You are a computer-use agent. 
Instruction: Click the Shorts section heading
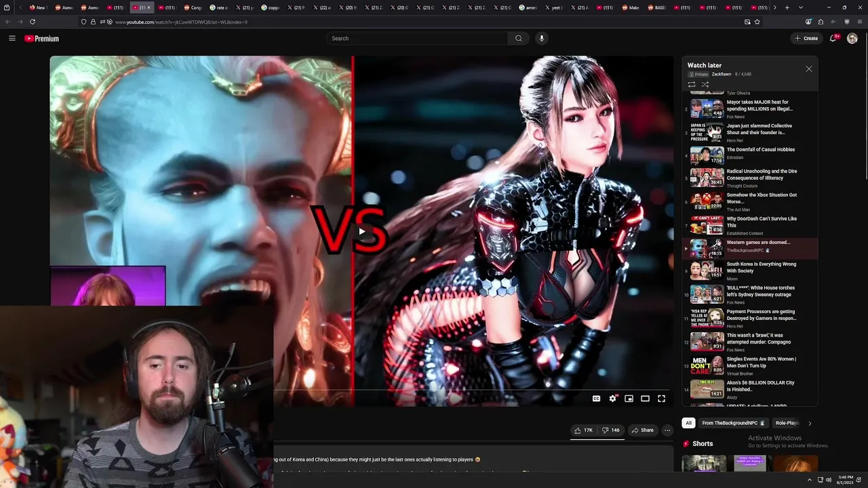(703, 444)
